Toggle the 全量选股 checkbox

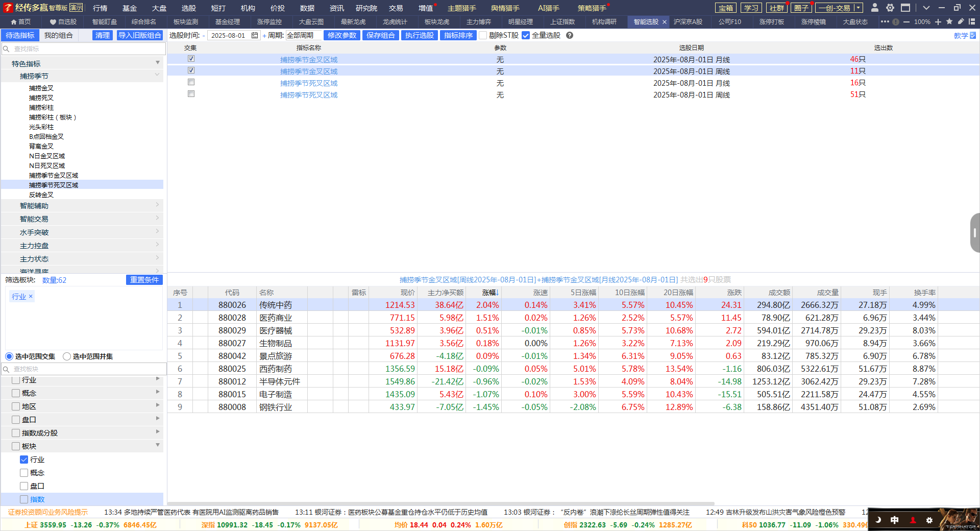coord(526,35)
